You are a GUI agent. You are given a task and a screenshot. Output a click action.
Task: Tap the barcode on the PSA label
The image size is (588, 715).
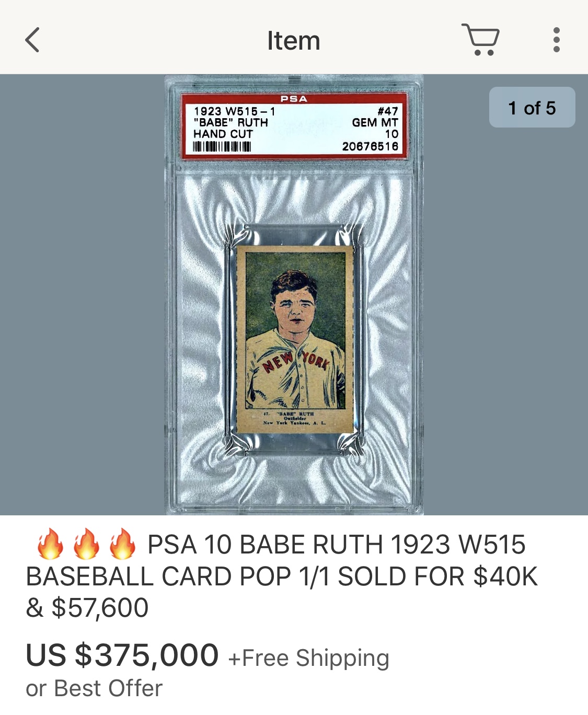coord(222,147)
